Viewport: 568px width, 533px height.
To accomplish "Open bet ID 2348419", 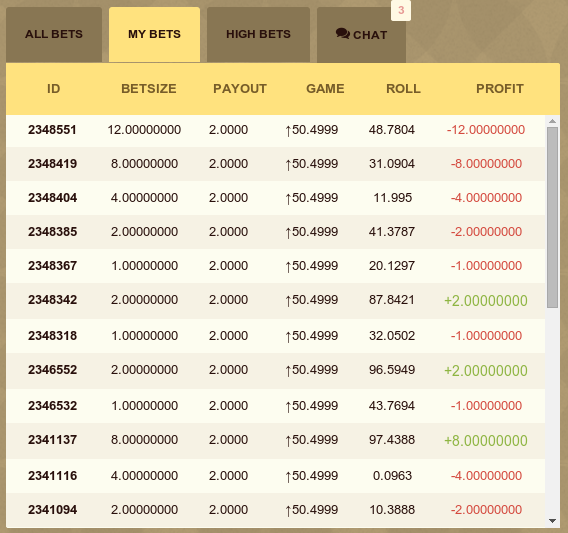I will [53, 164].
